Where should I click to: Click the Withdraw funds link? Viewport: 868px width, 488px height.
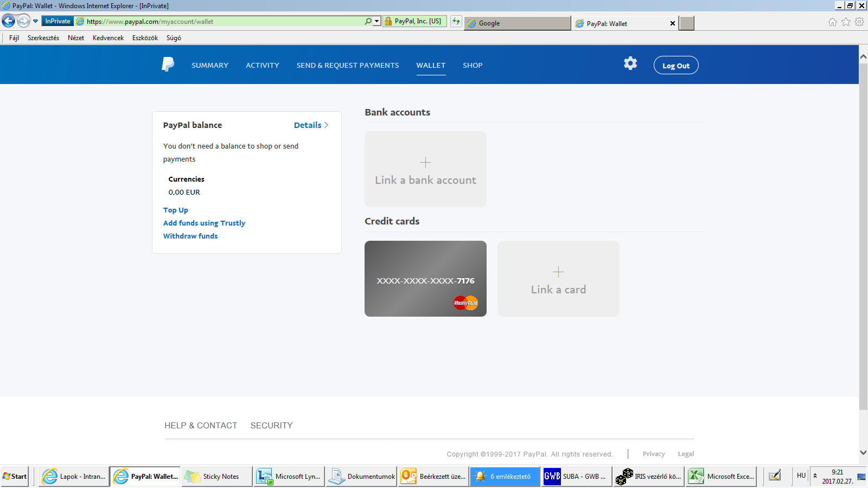pos(190,236)
